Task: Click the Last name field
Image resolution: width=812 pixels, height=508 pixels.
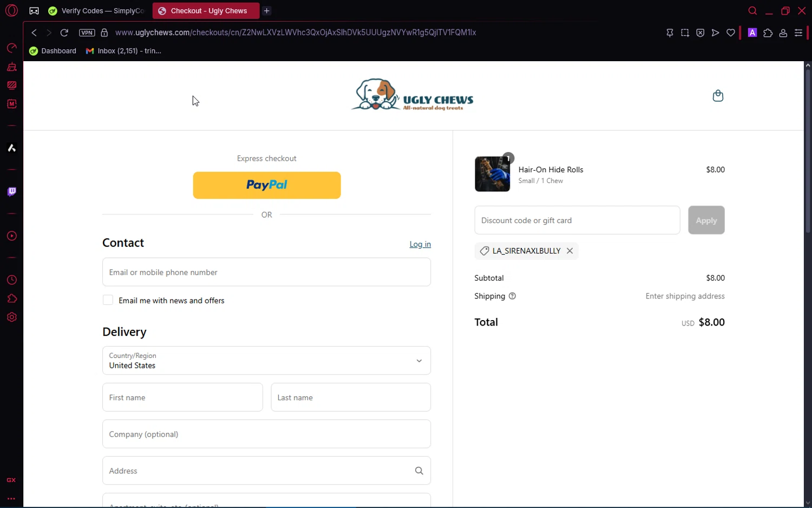Action: [x=351, y=398]
